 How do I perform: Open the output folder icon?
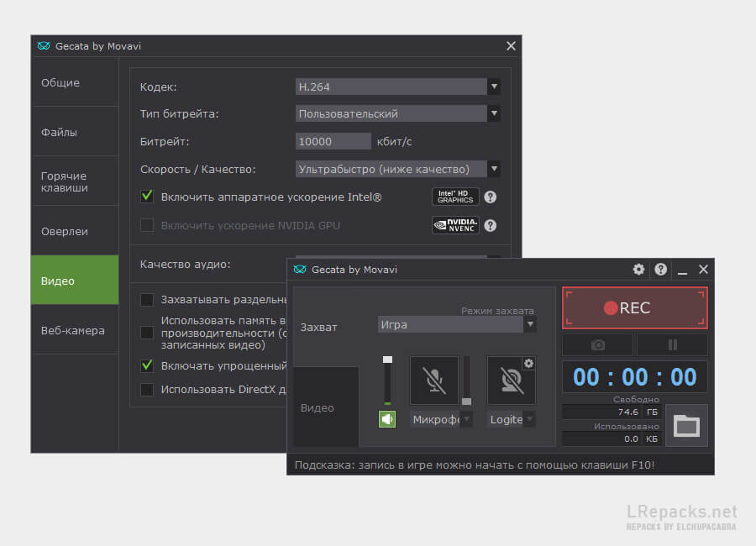686,425
